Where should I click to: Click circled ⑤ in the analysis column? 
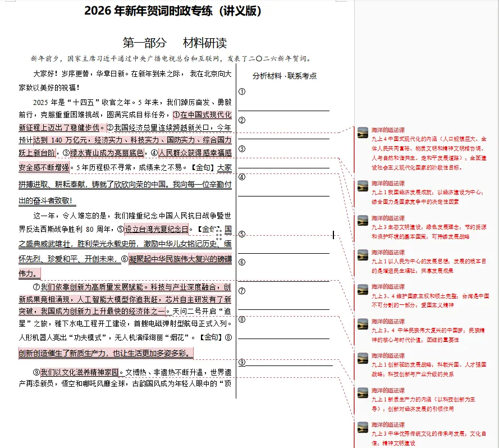(242, 234)
